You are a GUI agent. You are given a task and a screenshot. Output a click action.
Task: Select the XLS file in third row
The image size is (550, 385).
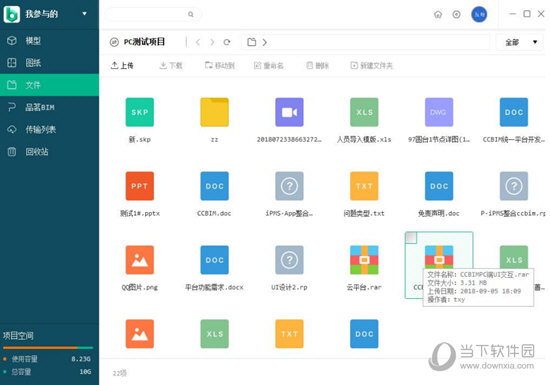514,257
